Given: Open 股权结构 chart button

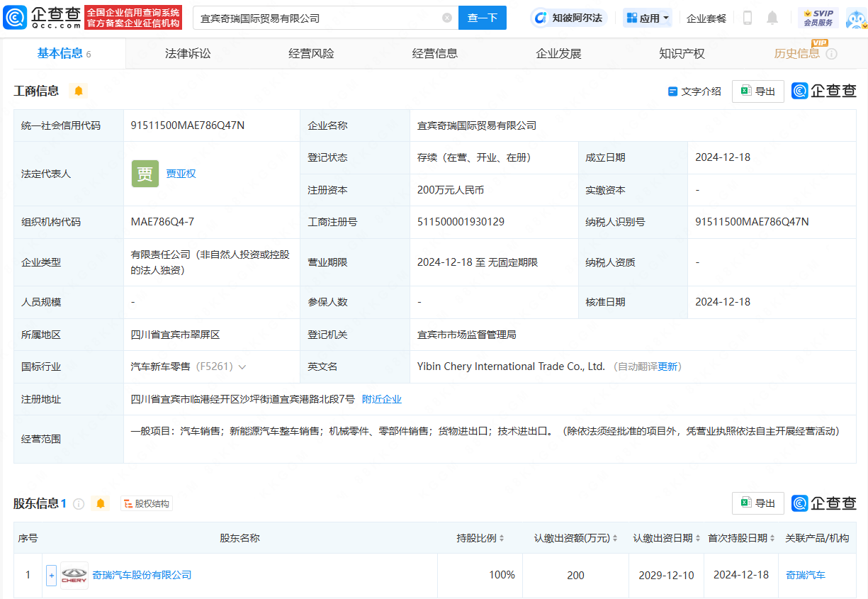Looking at the screenshot, I should 147,503.
